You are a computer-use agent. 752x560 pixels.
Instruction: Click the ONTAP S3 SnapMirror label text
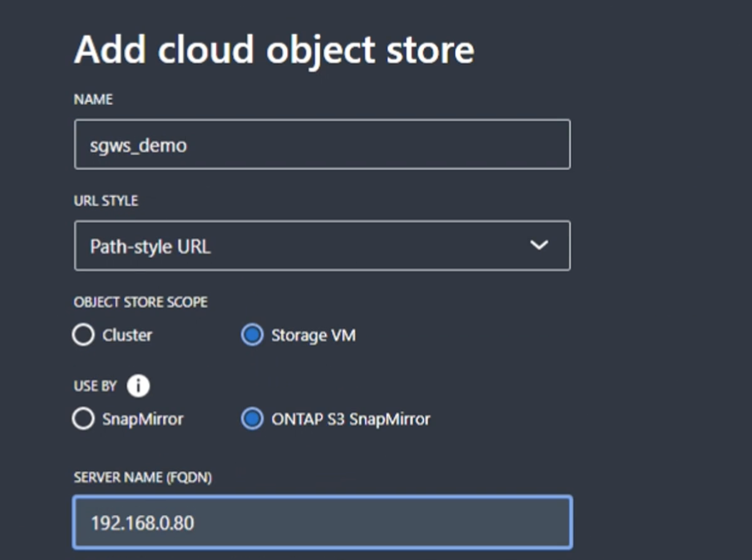point(351,419)
